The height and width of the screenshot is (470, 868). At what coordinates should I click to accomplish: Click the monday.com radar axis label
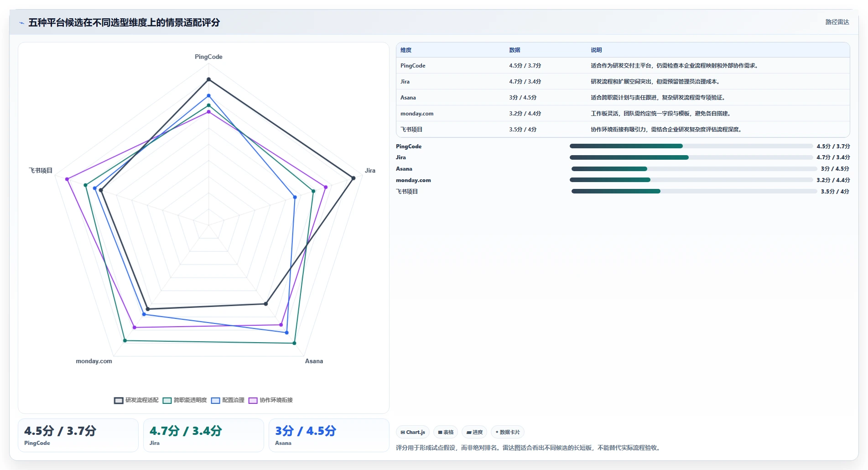pos(94,361)
